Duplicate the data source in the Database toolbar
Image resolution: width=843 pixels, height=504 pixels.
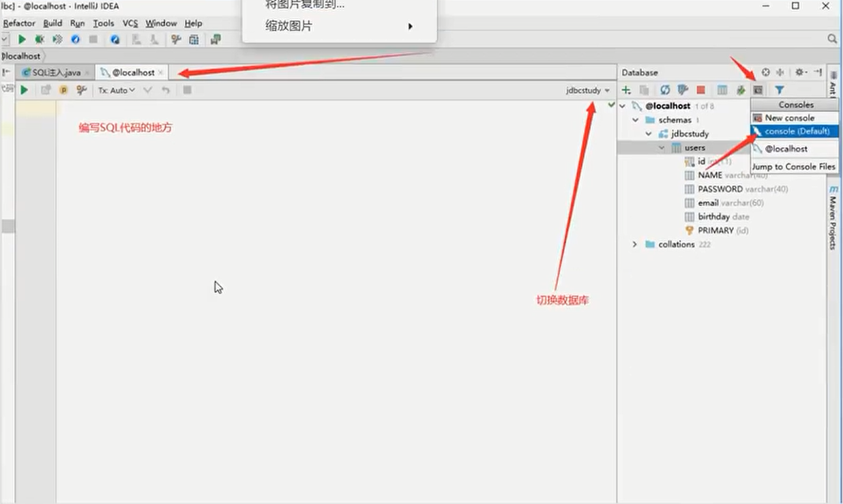(645, 90)
